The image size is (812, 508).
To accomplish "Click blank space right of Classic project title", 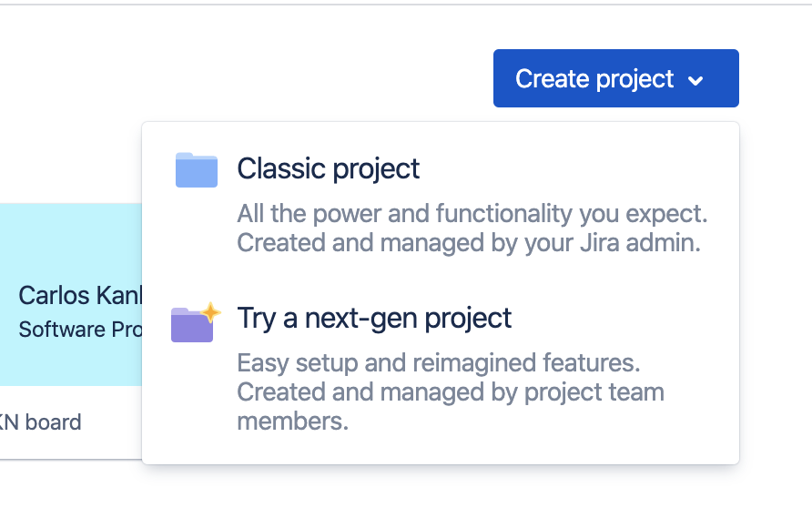I will 583,168.
